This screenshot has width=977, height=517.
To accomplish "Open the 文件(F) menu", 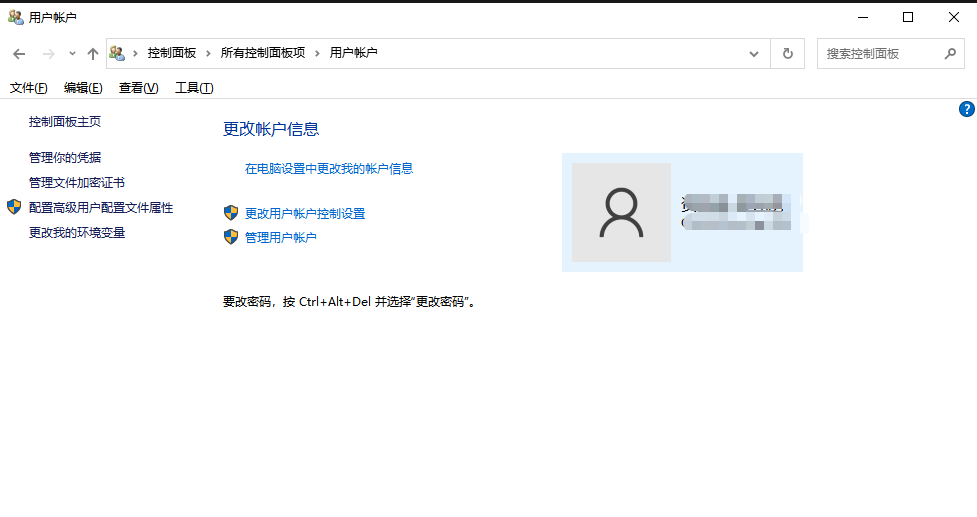I will pyautogui.click(x=29, y=88).
